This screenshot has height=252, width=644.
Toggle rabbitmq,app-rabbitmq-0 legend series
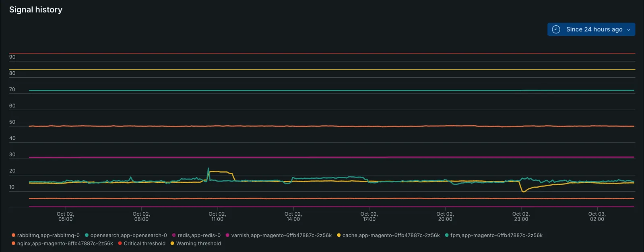pos(45,235)
